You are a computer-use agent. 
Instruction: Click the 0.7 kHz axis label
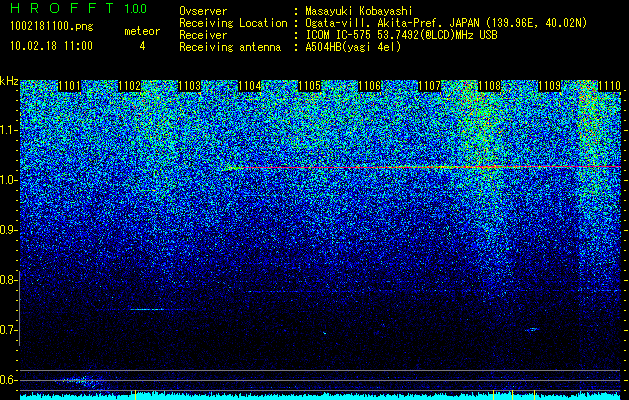coord(6,330)
